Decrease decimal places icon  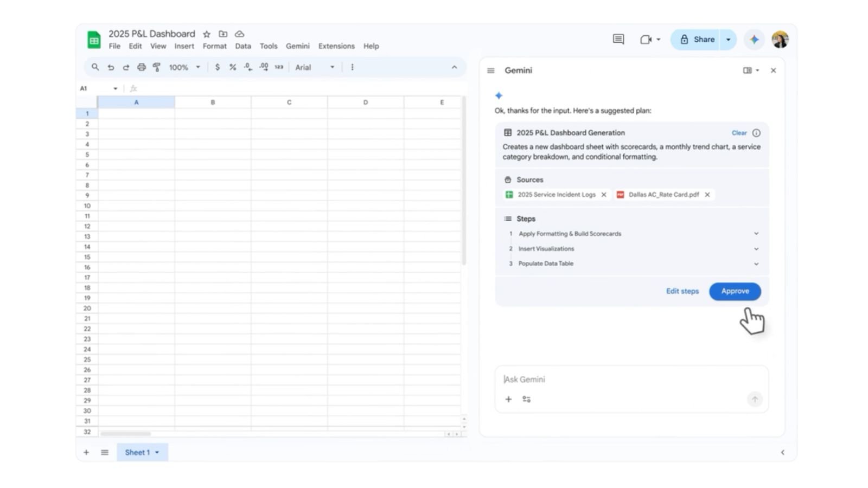tap(248, 67)
